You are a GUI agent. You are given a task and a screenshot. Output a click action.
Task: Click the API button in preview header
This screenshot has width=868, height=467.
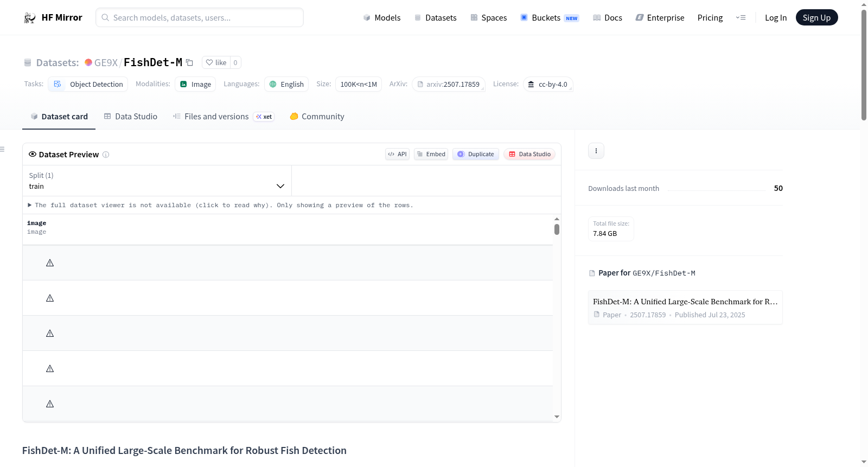pyautogui.click(x=397, y=154)
